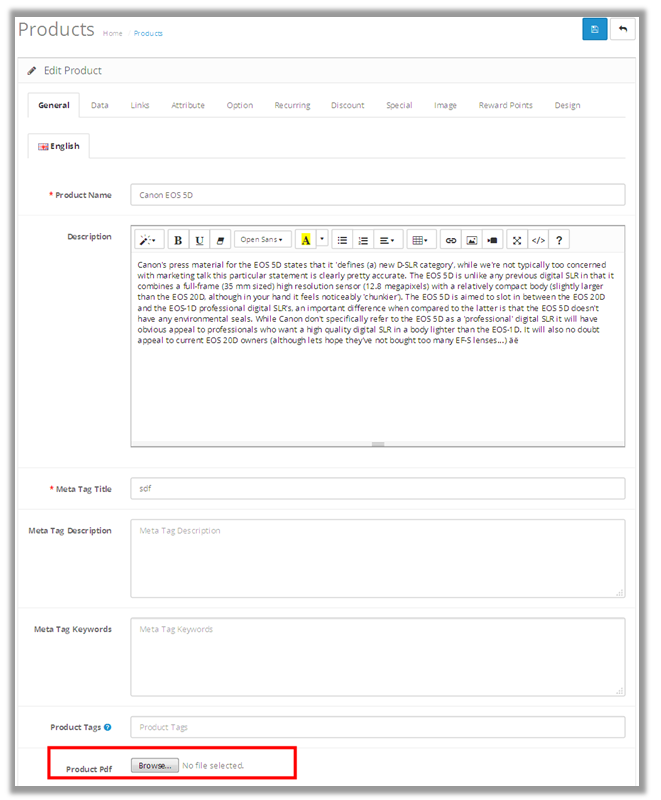Go to the Discount tab

tap(347, 105)
